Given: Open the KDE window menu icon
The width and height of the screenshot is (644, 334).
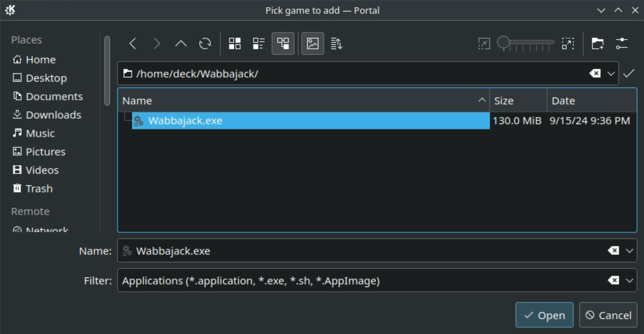Looking at the screenshot, I should (10, 10).
